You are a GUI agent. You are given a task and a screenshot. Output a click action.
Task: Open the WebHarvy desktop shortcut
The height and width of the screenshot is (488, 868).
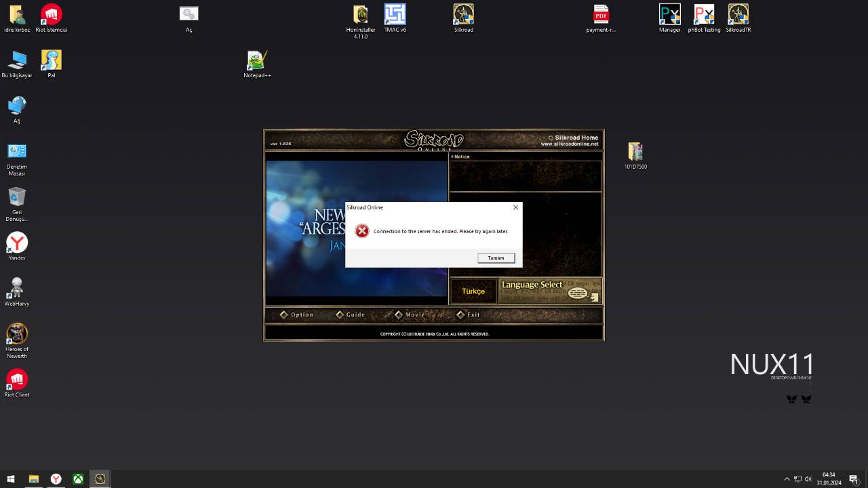tap(17, 292)
